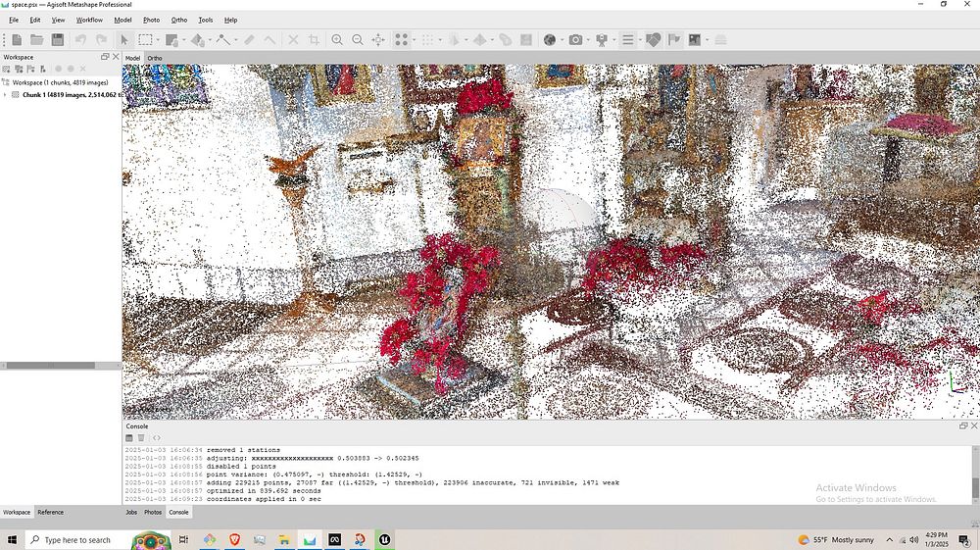Open the Windows Start menu

(12, 540)
